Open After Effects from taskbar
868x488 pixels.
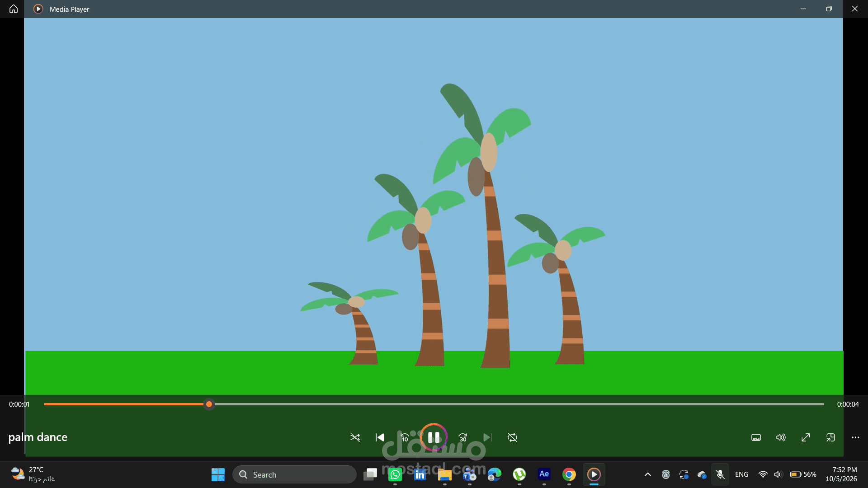544,474
